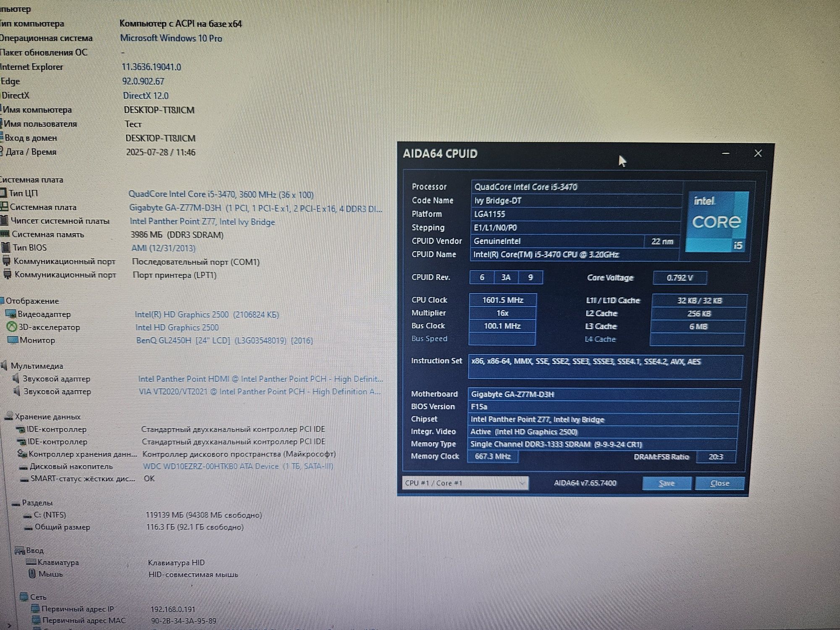Viewport: 840px width, 630px height.
Task: Minimize the AIDA64 CPUID window
Action: (x=725, y=153)
